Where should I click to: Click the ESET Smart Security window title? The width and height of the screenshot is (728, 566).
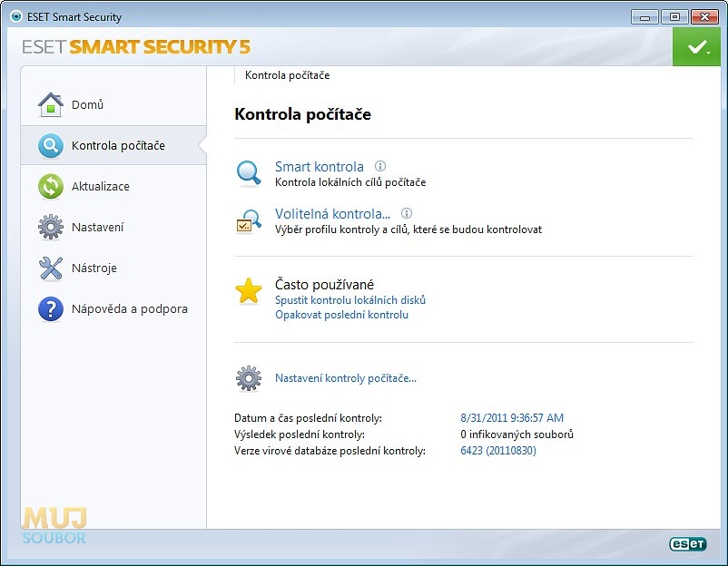tap(74, 17)
